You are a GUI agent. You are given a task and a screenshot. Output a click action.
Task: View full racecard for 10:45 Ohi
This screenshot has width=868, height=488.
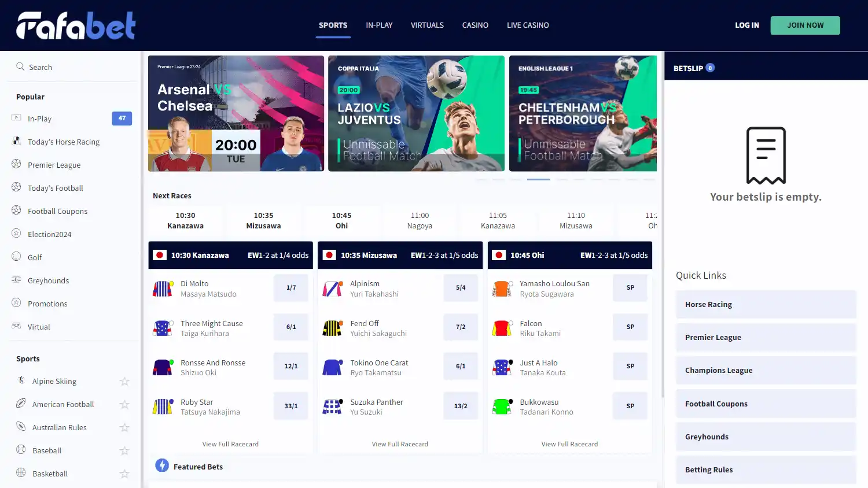tap(569, 444)
